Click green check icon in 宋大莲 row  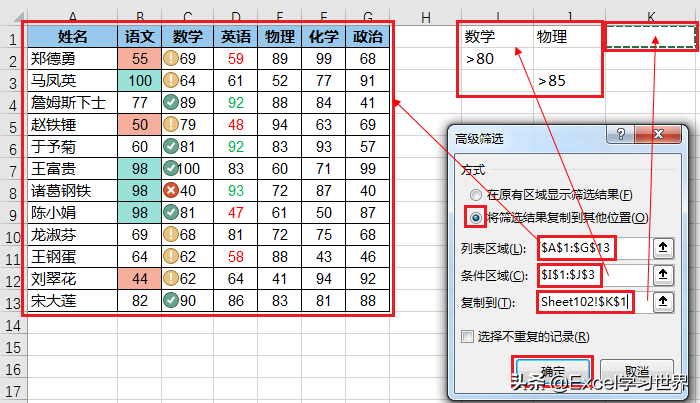(171, 300)
